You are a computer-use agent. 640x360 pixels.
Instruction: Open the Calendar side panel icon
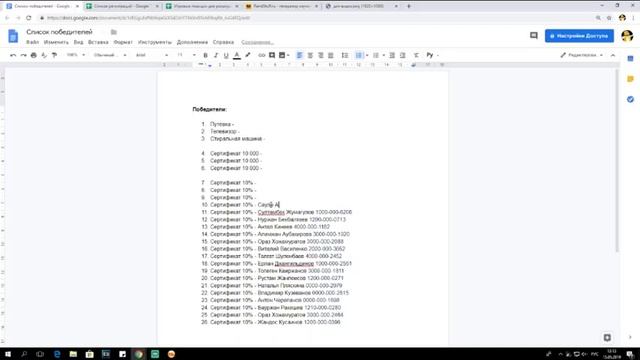pos(630,59)
